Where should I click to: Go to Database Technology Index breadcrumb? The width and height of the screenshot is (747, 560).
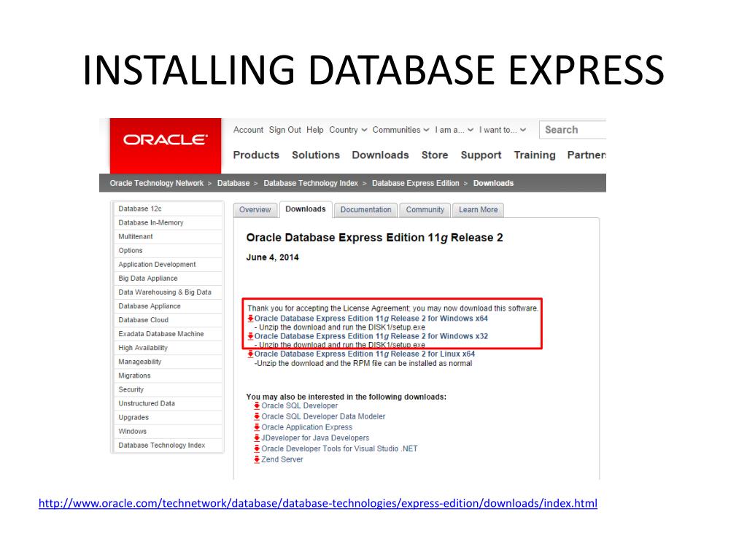point(311,183)
